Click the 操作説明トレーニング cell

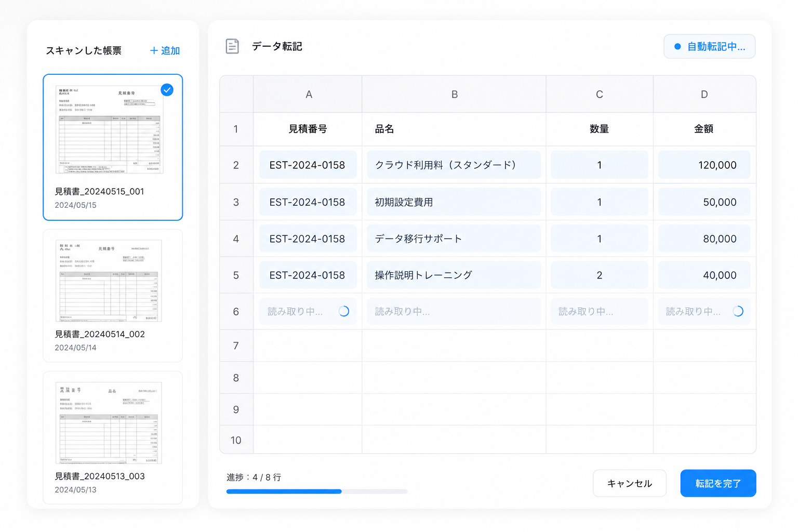pos(454,275)
